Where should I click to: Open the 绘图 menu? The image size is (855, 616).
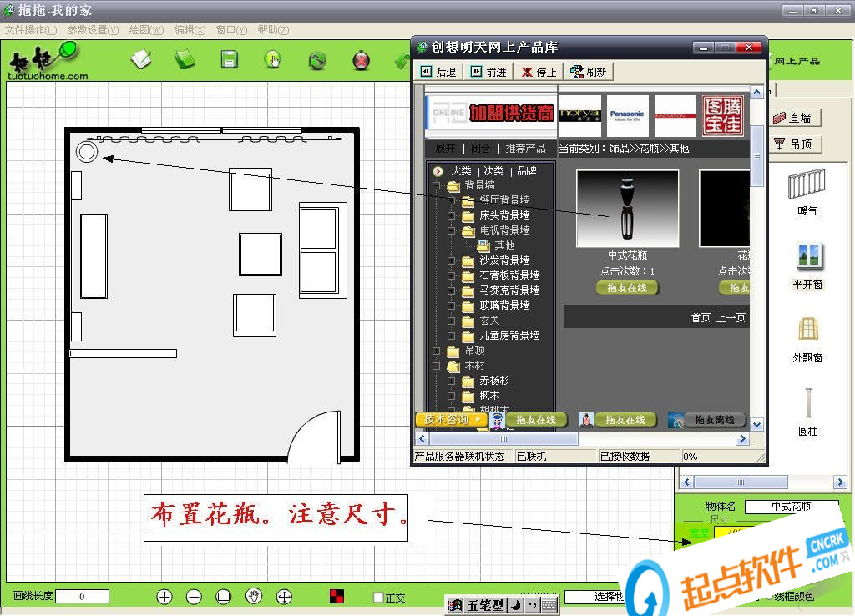(146, 30)
